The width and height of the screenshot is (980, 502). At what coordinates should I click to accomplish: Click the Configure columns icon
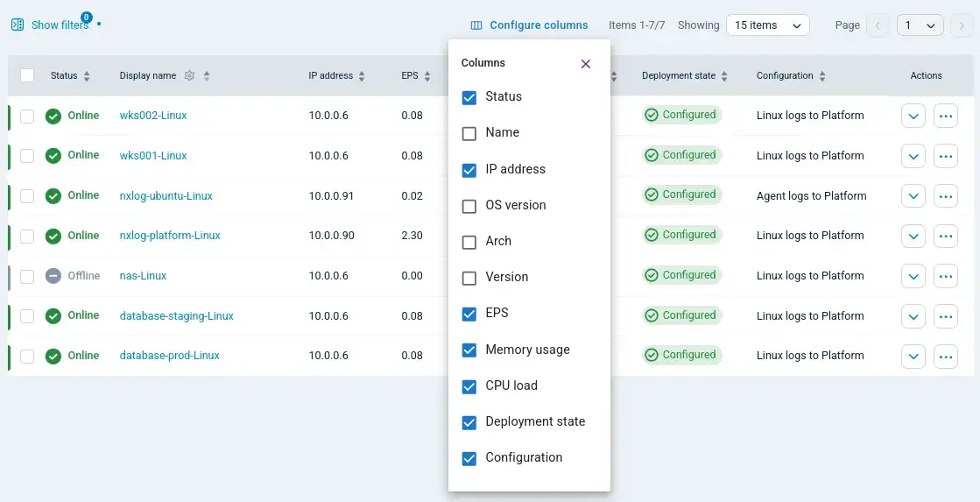476,25
